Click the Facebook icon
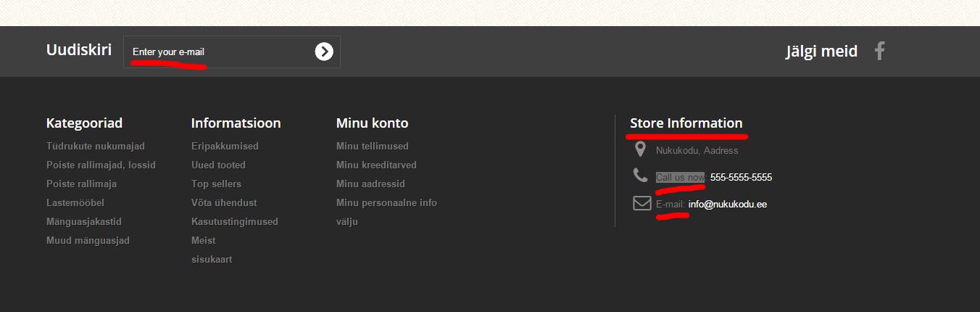 (x=879, y=51)
